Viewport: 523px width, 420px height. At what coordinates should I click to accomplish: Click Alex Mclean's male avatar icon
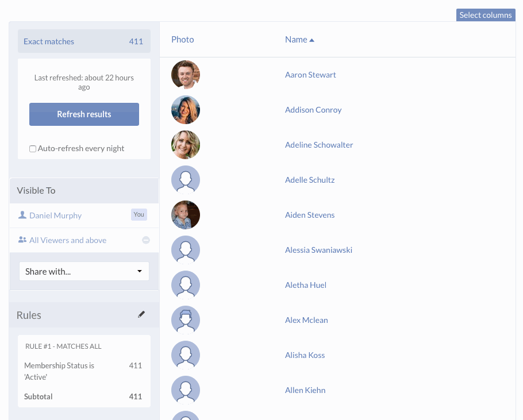[x=186, y=320]
